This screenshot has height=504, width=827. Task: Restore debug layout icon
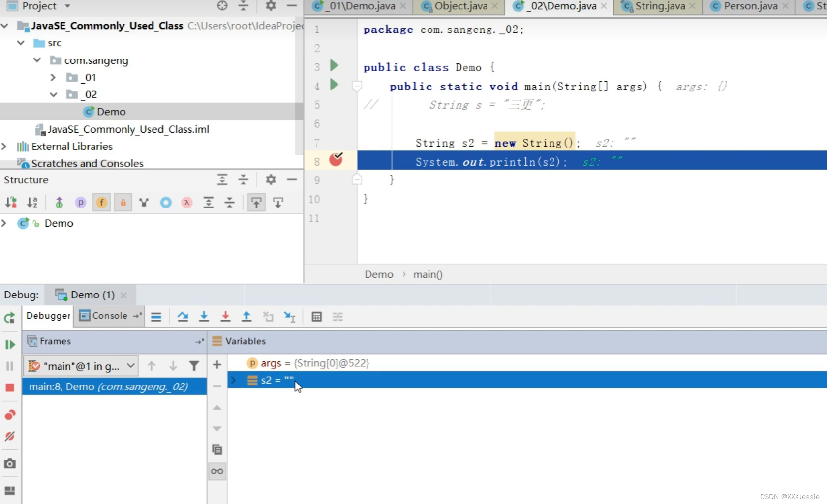click(9, 490)
